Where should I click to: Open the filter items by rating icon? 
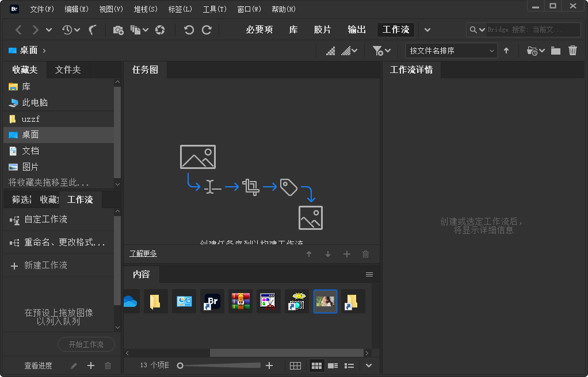pos(379,51)
